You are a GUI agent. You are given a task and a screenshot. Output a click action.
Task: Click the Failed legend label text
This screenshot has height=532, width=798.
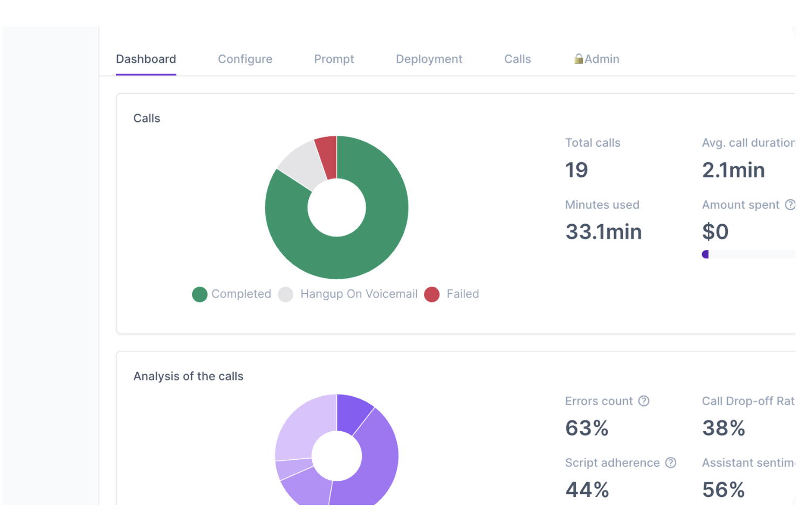(463, 294)
